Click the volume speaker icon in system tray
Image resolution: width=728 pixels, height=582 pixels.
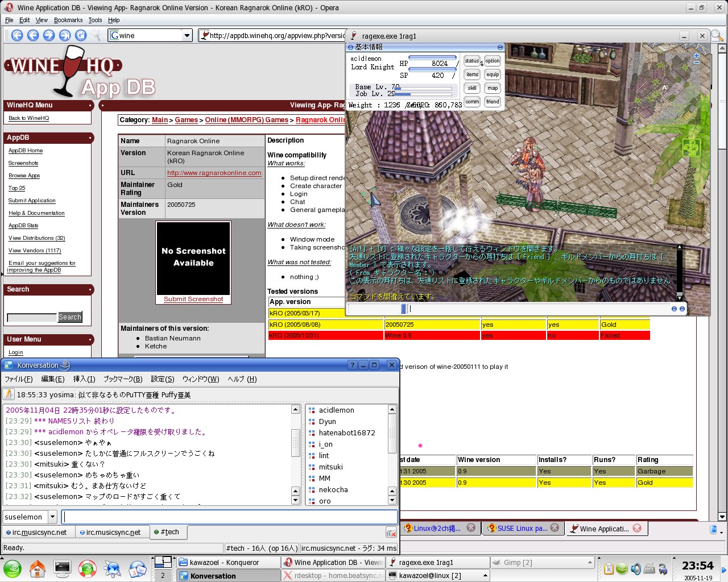click(636, 568)
